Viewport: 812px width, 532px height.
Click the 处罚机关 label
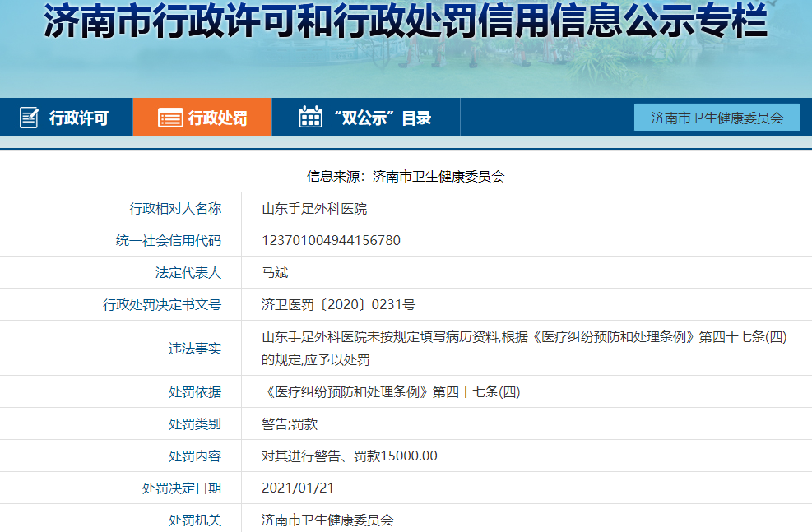pyautogui.click(x=195, y=520)
